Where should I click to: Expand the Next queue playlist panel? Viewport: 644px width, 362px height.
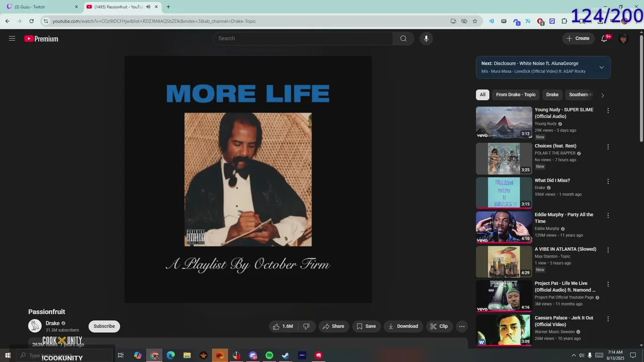pos(601,67)
